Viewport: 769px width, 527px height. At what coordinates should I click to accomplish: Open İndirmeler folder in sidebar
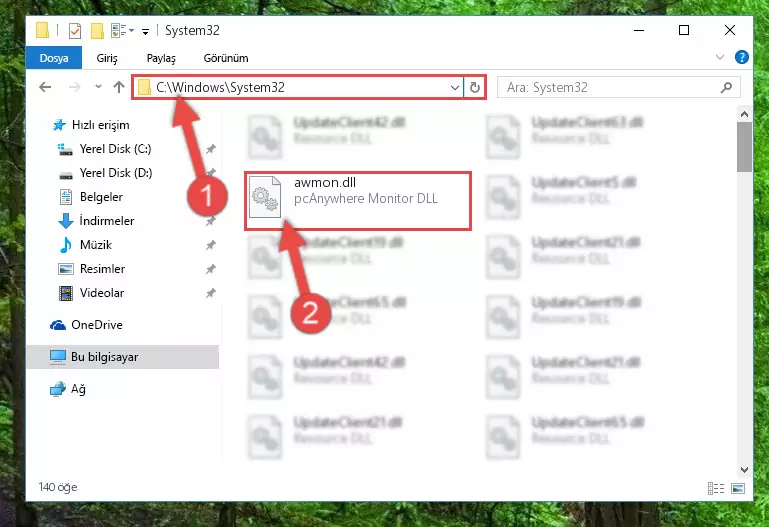click(96, 221)
